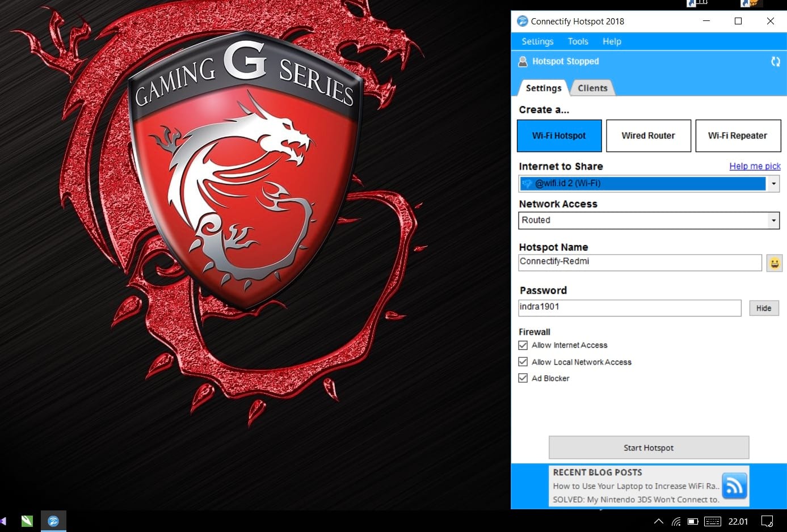Open blog post about increasing WiFi range
787x532 pixels.
636,486
